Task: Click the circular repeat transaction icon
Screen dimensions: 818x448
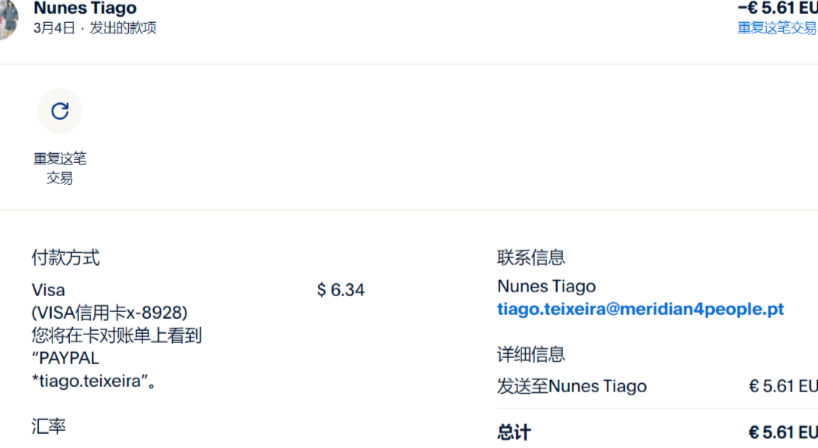Action: point(59,111)
